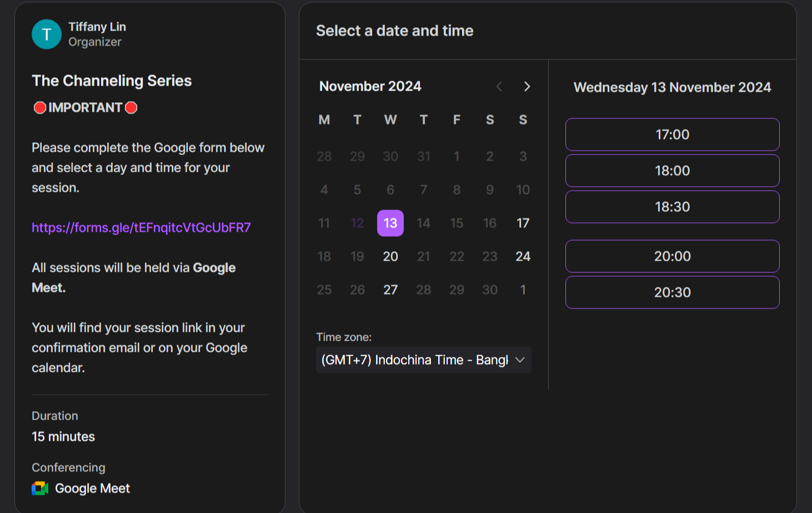Go to previous month arrow
Viewport: 812px width, 513px height.
coord(499,87)
